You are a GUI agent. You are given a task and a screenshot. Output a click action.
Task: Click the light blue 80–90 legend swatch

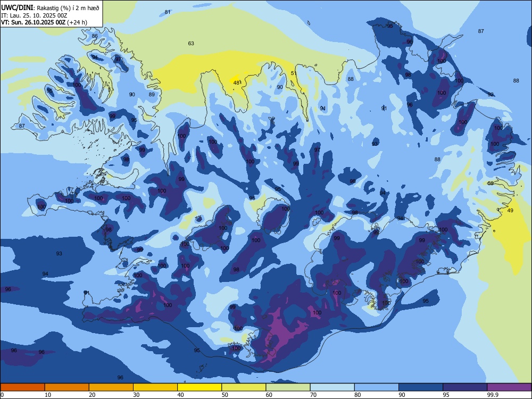click(377, 387)
